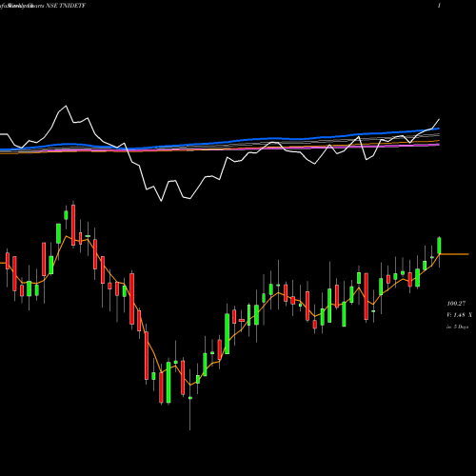Click the white indicator line's highest peak
This screenshot has height=476, width=476.
coord(66,106)
